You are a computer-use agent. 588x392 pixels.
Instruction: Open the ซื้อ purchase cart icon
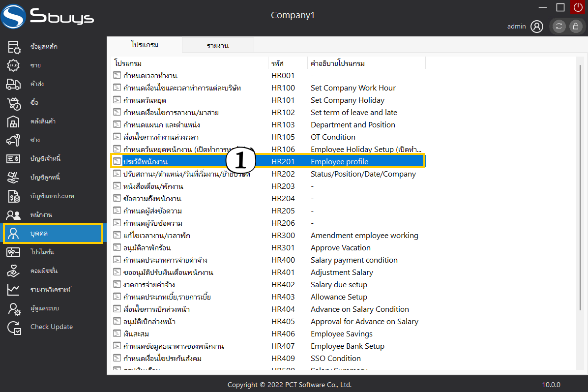pos(13,103)
